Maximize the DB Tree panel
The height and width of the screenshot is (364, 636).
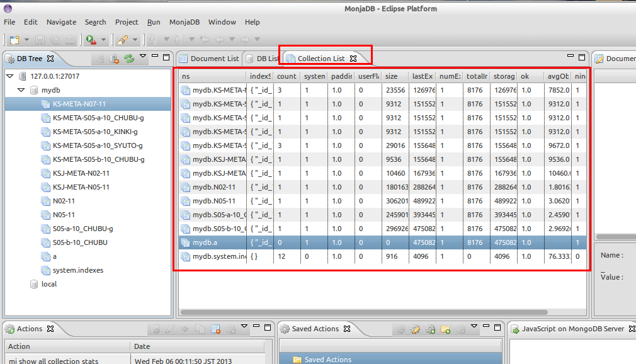(x=166, y=57)
